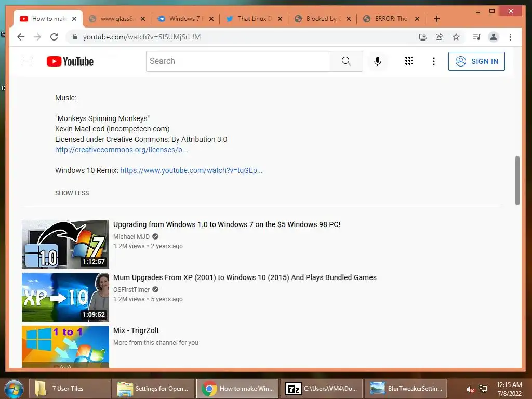Click the forward navigation arrow

37,37
